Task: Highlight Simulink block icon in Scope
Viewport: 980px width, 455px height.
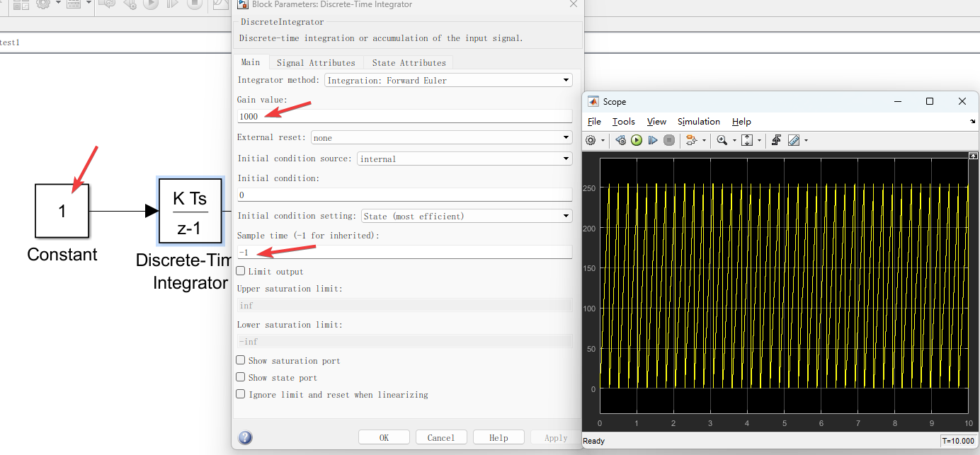Action: 692,140
